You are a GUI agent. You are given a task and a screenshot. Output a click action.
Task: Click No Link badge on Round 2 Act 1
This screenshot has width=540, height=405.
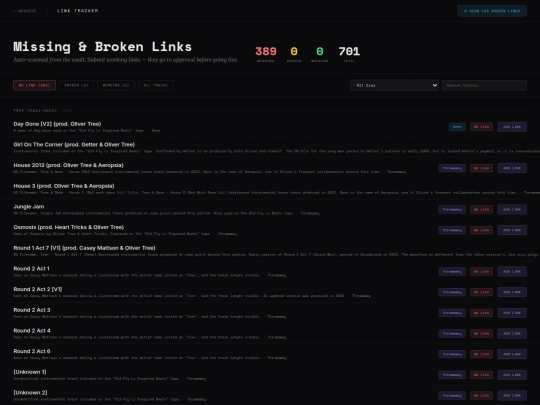(x=481, y=271)
